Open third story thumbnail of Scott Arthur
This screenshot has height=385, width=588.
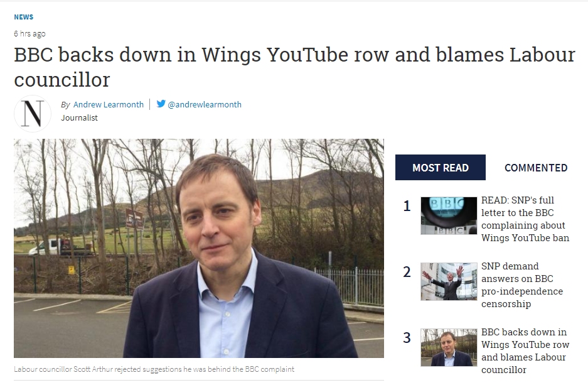(449, 347)
